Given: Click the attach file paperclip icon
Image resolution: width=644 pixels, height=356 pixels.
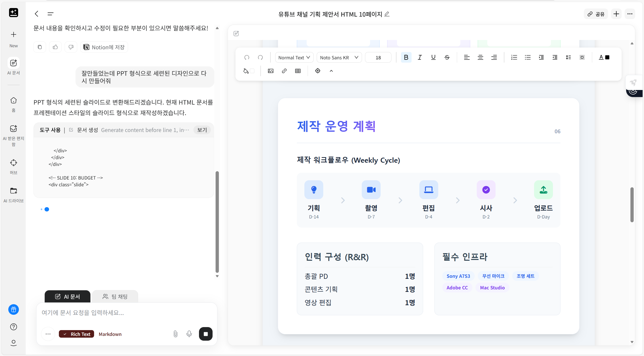Looking at the screenshot, I should 176,334.
